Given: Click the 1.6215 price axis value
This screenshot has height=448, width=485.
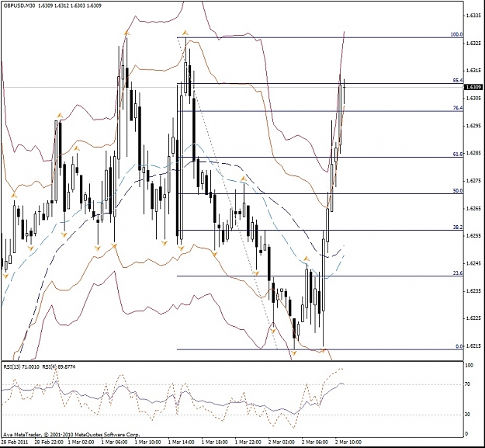Looking at the screenshot, I should click(x=473, y=346).
